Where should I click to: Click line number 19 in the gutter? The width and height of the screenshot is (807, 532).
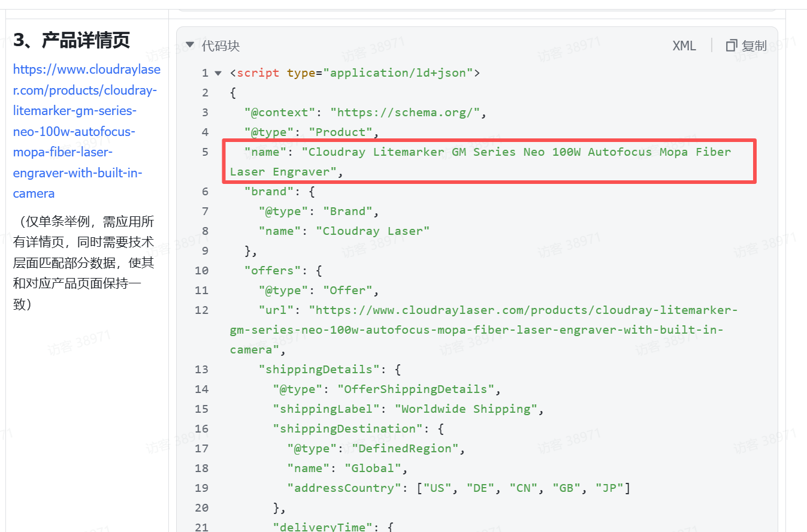point(202,488)
